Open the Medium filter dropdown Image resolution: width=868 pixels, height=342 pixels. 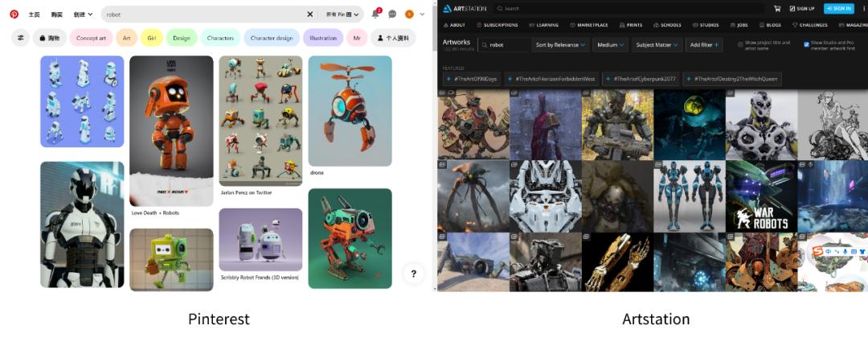click(x=610, y=45)
